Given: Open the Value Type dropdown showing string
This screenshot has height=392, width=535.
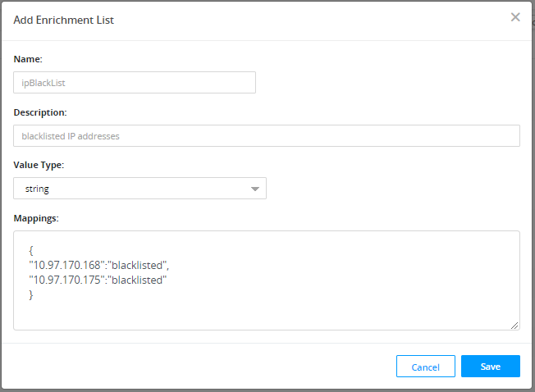Looking at the screenshot, I should (x=139, y=188).
